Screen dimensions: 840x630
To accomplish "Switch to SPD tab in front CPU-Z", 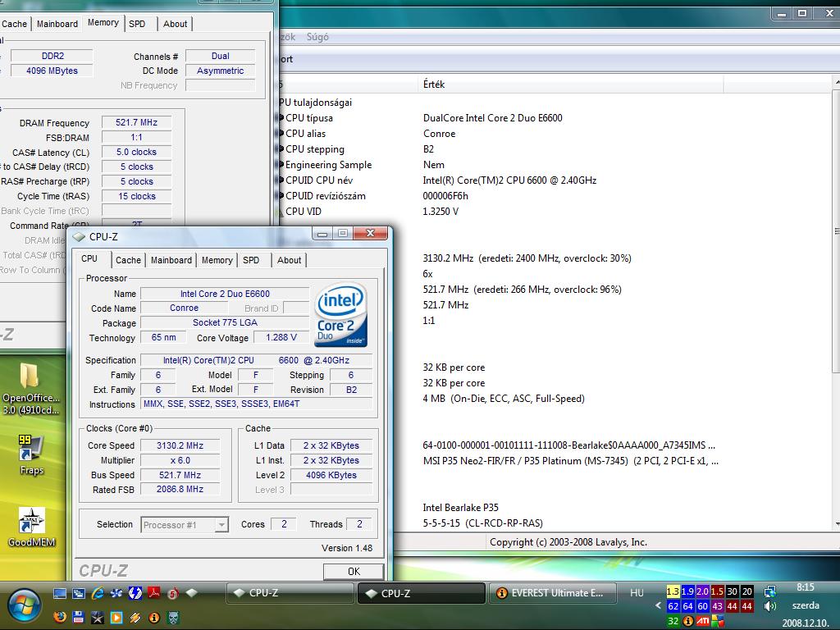I will pos(251,260).
